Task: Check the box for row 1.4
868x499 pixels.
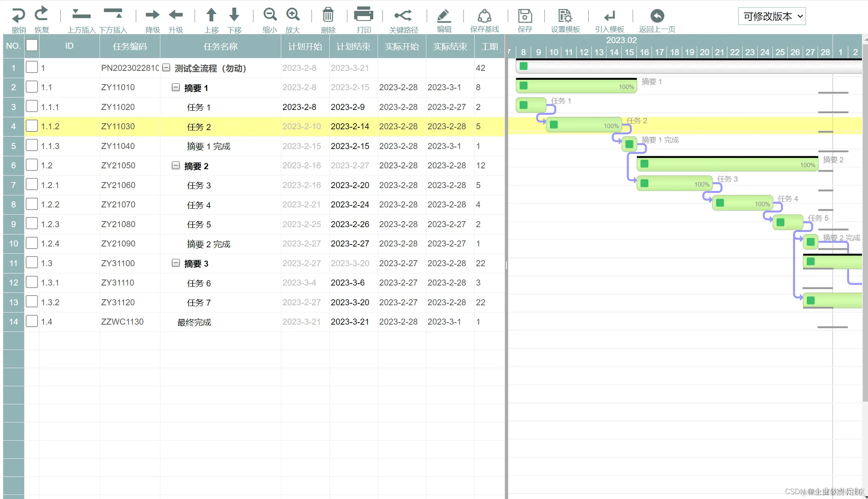Action: tap(32, 321)
